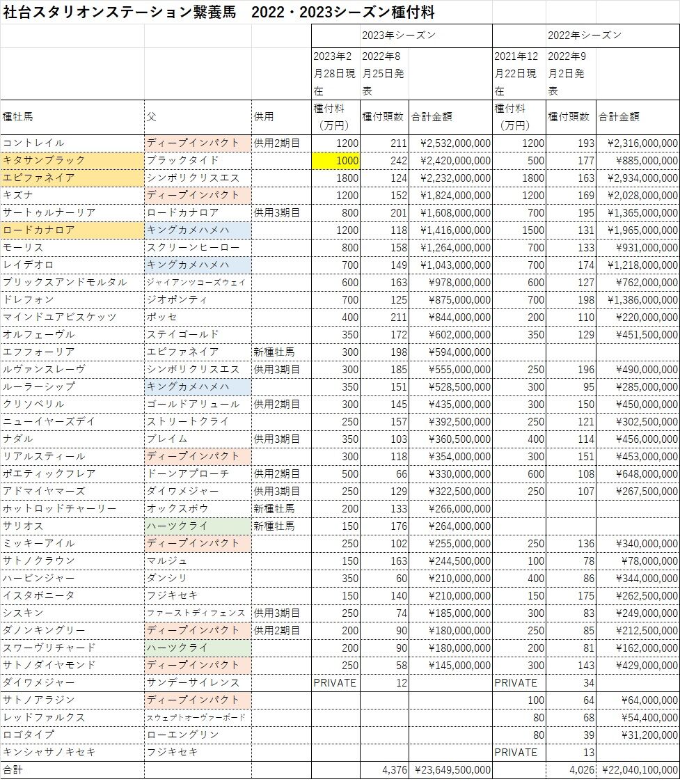Click the ロゴタイプ cell

(72, 735)
